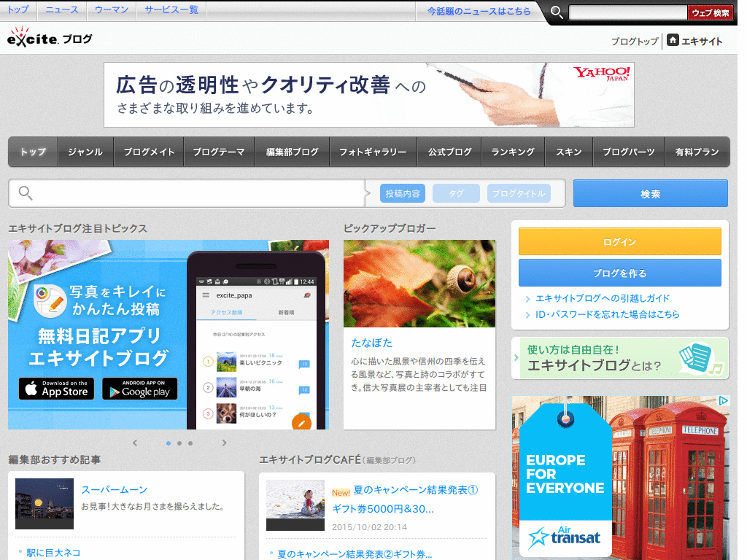Click the New! badge on campaign article
The width and height of the screenshot is (747, 560).
340,493
